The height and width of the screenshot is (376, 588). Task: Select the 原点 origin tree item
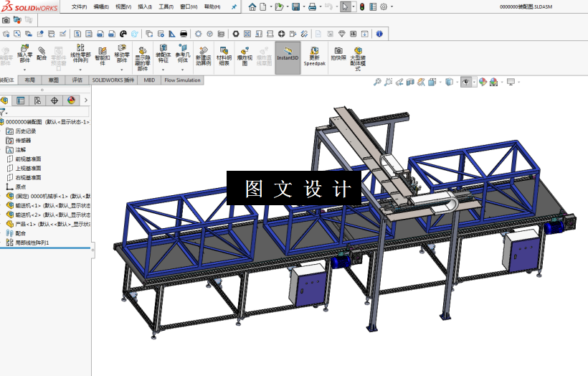16,187
